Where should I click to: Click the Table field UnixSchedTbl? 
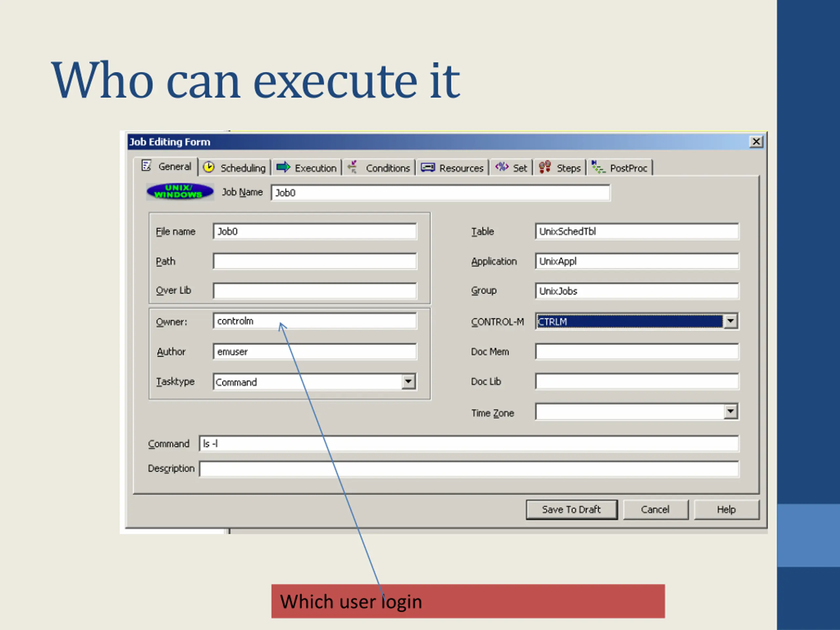(637, 231)
